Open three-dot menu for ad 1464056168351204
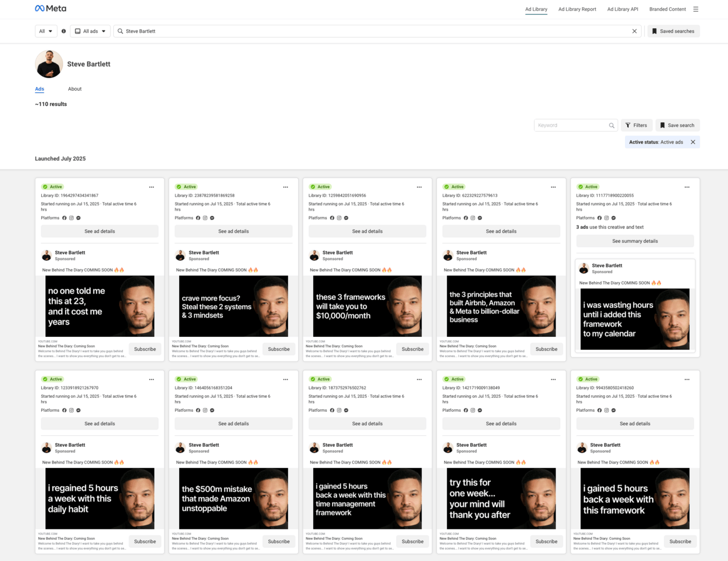 click(x=286, y=380)
